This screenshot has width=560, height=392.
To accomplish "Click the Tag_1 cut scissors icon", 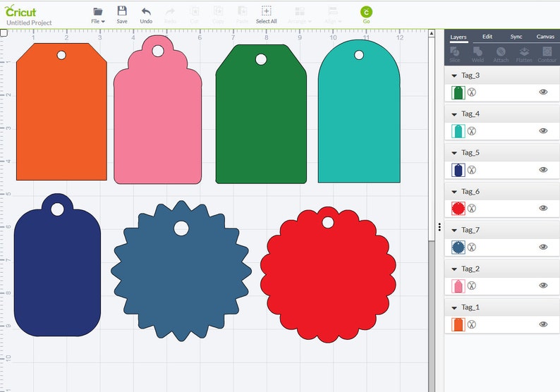I will point(472,324).
